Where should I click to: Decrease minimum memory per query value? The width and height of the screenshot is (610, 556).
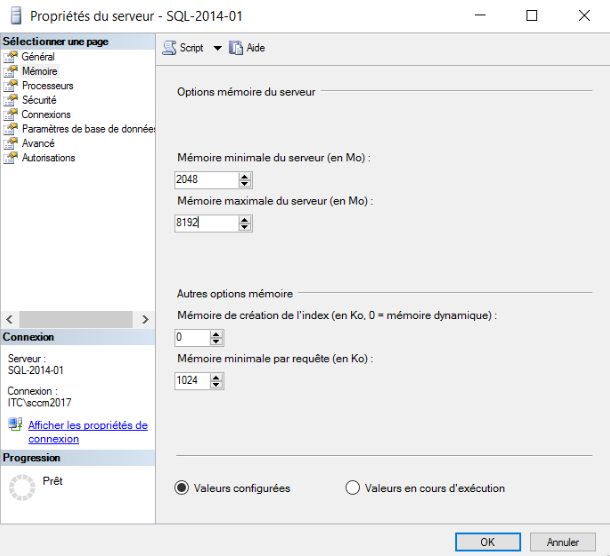216,384
